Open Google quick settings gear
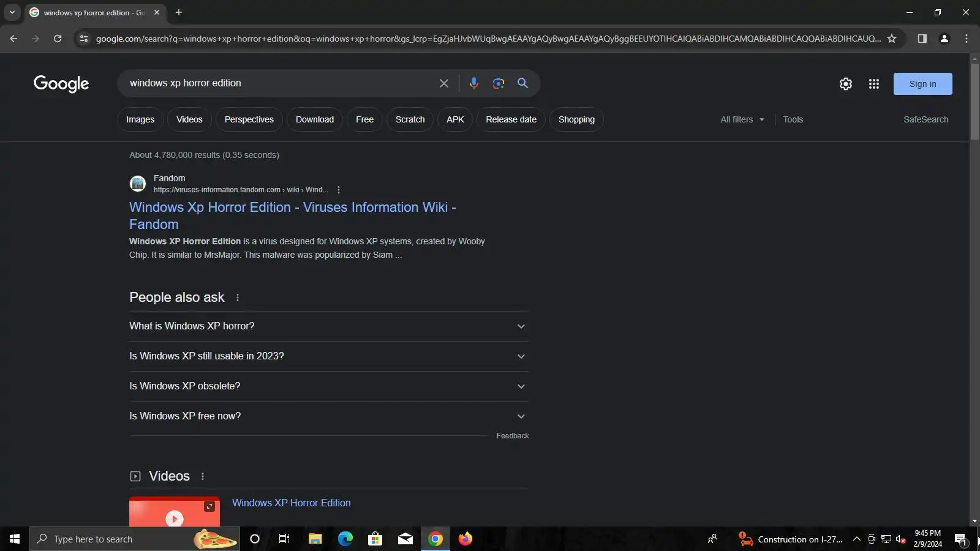980x551 pixels. click(x=846, y=84)
